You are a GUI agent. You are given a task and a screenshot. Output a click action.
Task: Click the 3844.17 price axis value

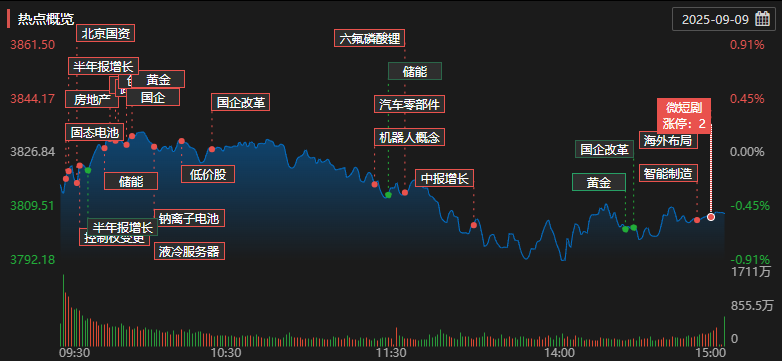32,99
